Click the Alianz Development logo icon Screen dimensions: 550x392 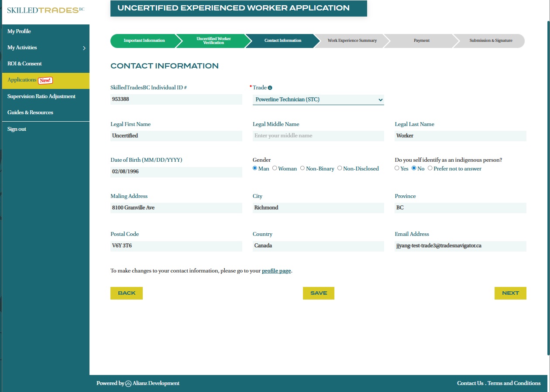(x=128, y=384)
